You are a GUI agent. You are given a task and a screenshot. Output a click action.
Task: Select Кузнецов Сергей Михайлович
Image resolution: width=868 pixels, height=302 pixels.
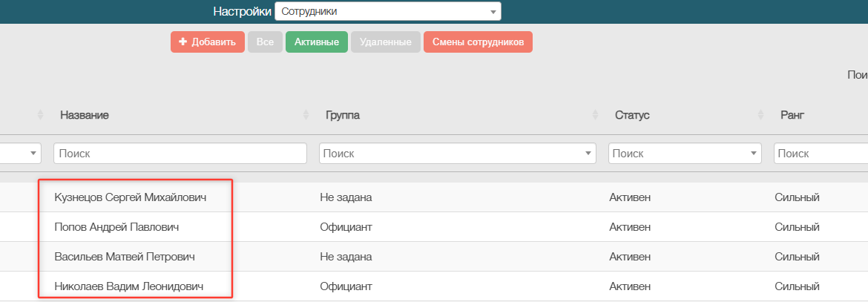131,197
